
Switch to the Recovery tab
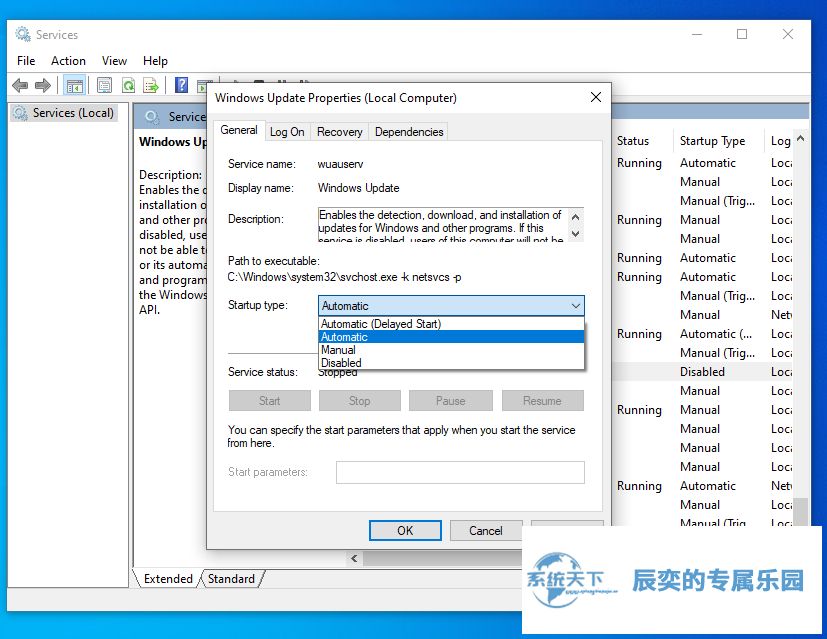pyautogui.click(x=340, y=132)
